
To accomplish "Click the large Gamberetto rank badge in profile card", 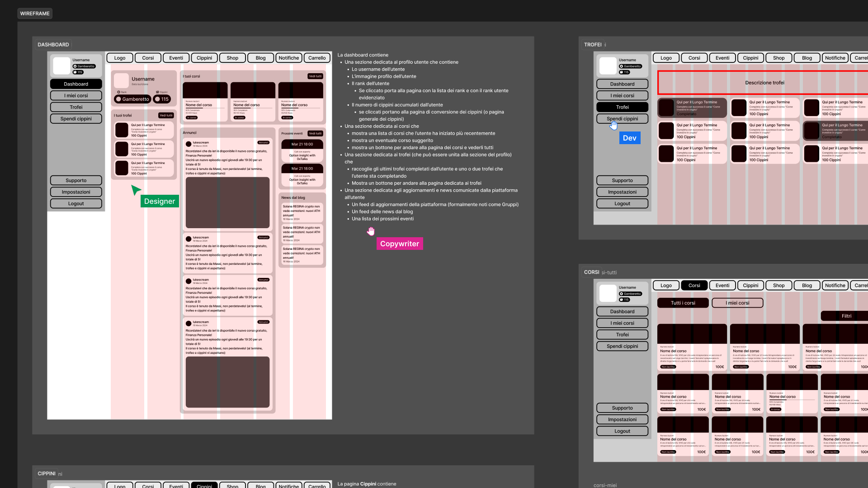I will click(132, 99).
